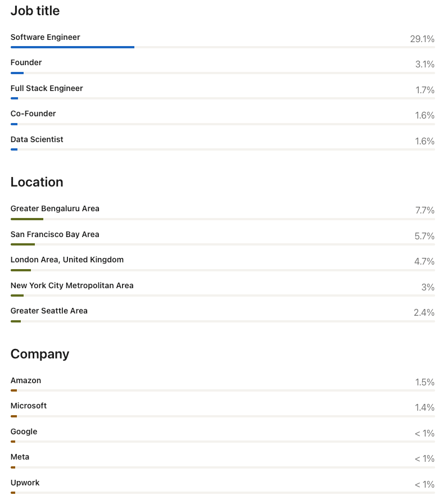Click the Company section heading

(39, 354)
